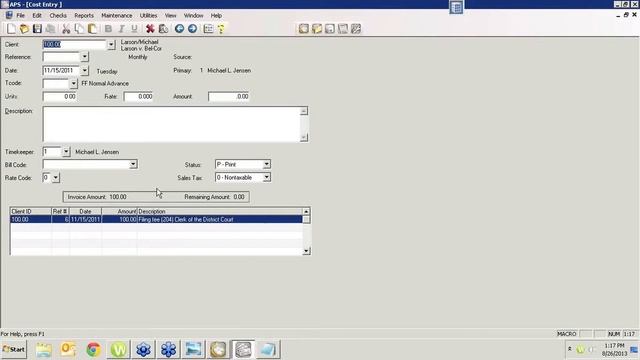
Task: Click the yellow help question icon
Action: click(x=221, y=29)
